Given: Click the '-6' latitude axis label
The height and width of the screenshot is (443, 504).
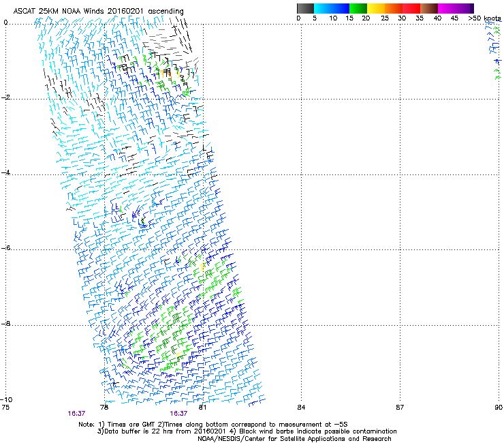Looking at the screenshot, I should 6,247.
